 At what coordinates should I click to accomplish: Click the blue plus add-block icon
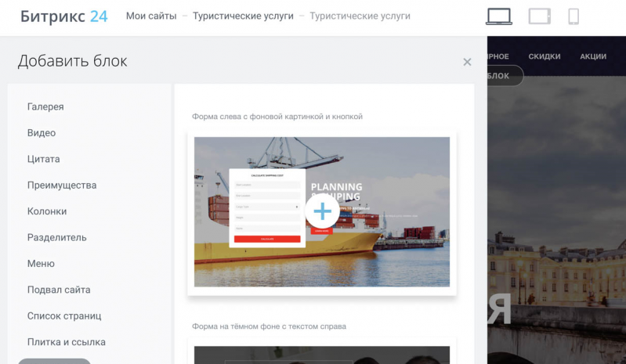[x=322, y=211]
